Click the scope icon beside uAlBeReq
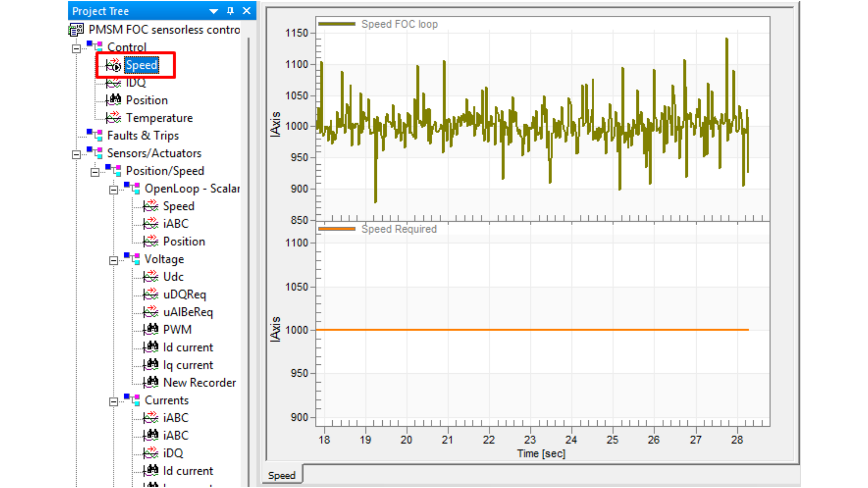The height and width of the screenshot is (488, 868). [x=150, y=312]
